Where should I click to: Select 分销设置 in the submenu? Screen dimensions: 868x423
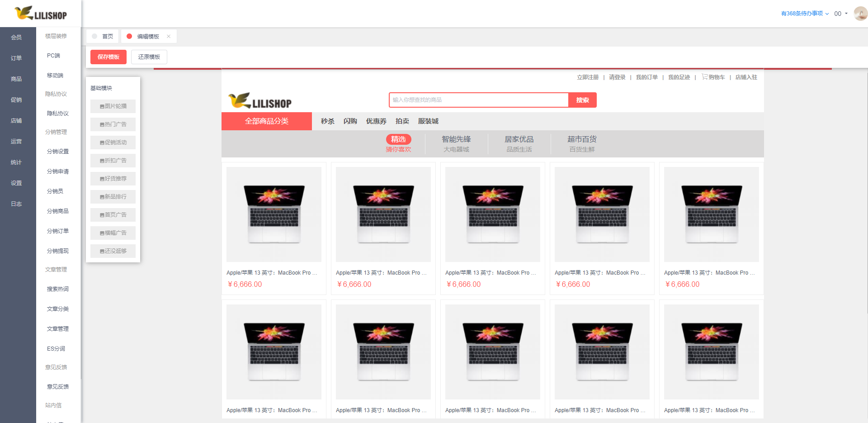[x=58, y=152]
